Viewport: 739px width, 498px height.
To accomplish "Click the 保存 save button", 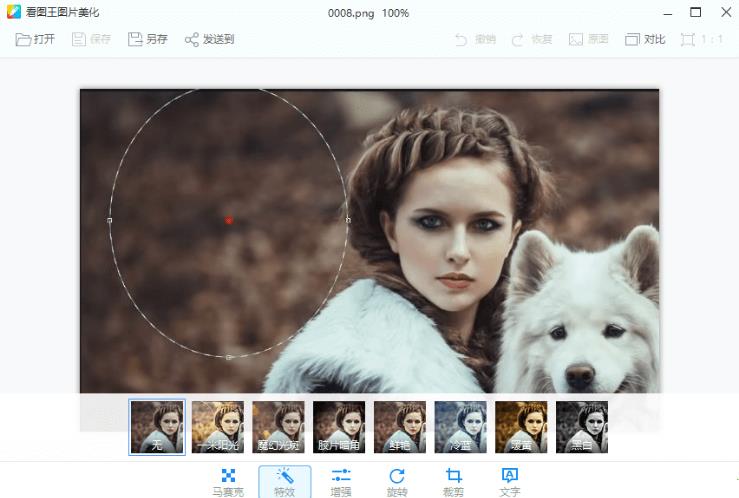I will 91,39.
